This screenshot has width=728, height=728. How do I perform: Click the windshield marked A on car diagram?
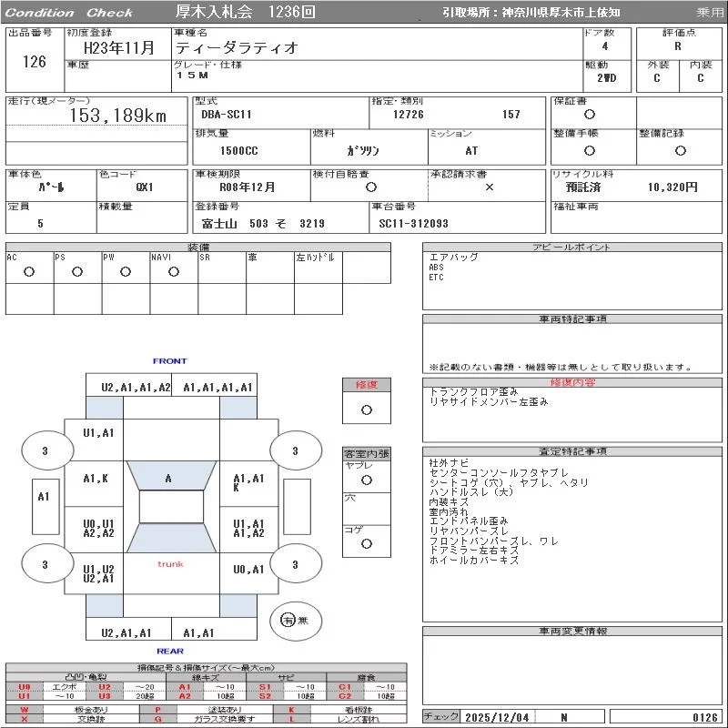point(168,478)
